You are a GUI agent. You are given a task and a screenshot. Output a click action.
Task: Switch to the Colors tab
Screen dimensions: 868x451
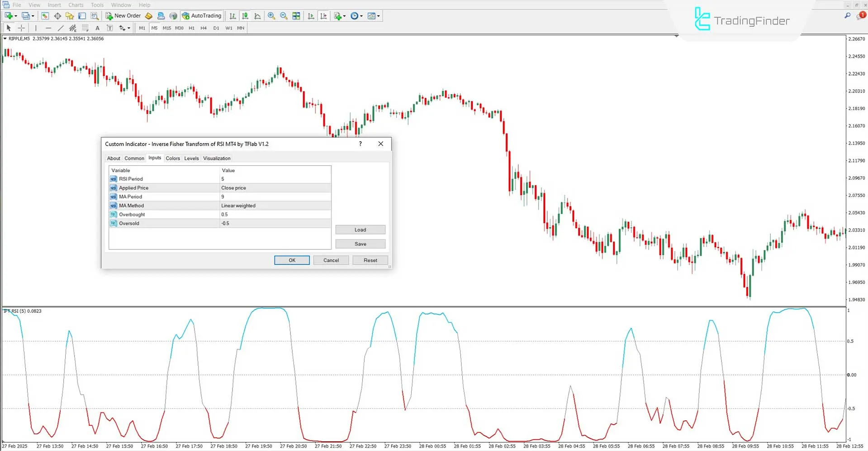coord(172,158)
